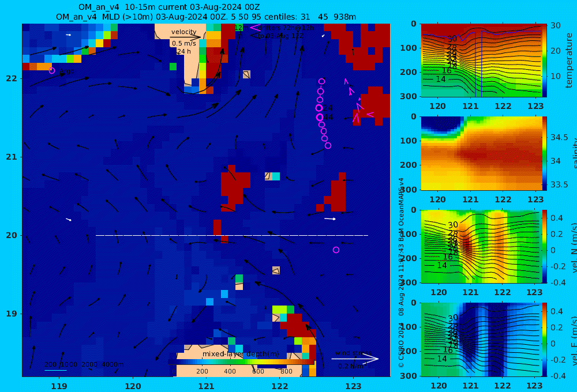Screen dimensions: 577x392
Task: Click the -0.4 tick on vel. E colorbar
Action: 558,376
